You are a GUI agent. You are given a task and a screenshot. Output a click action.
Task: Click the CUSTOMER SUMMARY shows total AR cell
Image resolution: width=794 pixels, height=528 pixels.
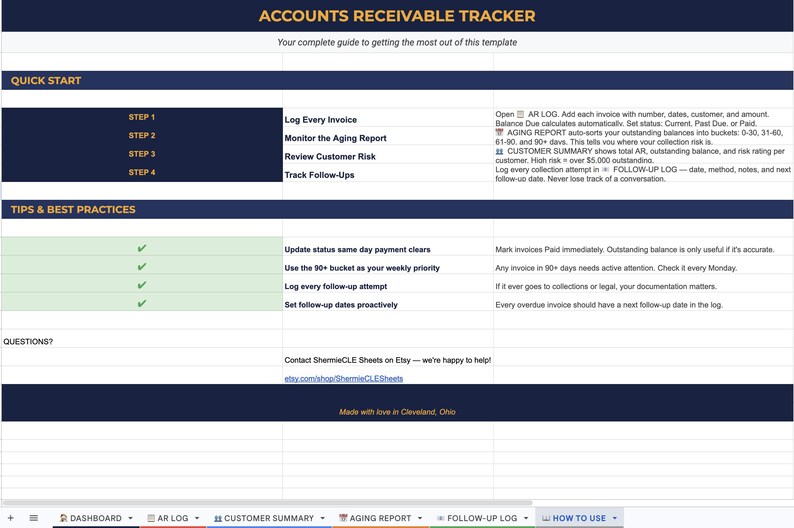coord(643,155)
